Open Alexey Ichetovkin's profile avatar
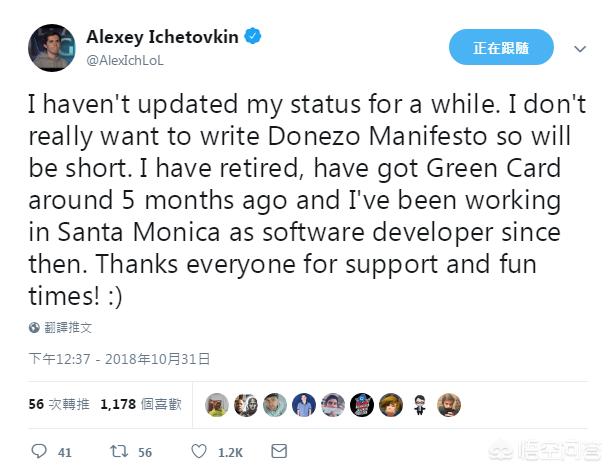Image resolution: width=613 pixels, height=472 pixels. 51,48
